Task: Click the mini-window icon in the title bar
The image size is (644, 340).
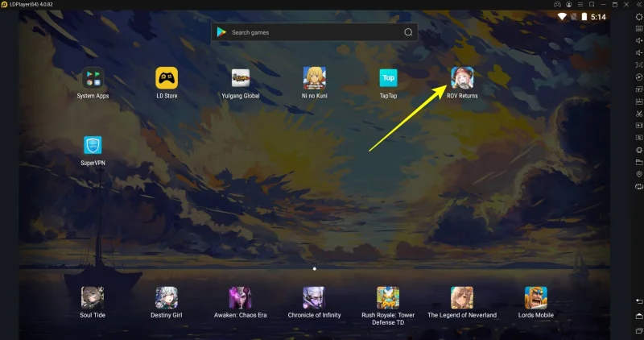Action: (592, 5)
